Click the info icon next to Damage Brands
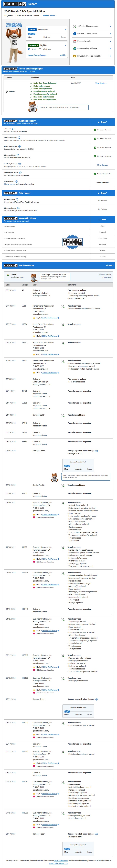Viewport: 117px width, 868px height. (x=17, y=199)
